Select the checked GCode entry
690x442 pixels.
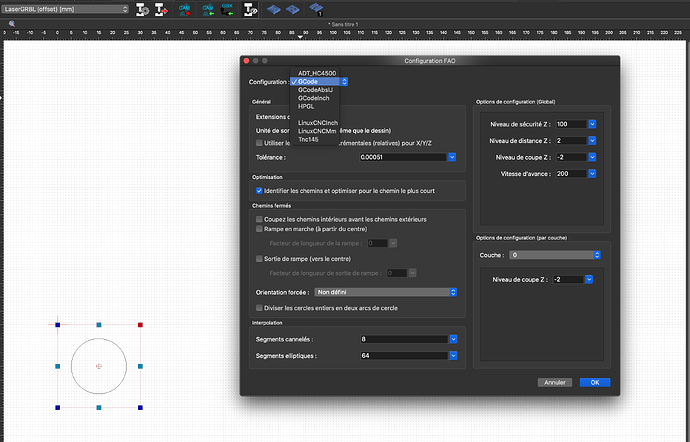pos(315,81)
